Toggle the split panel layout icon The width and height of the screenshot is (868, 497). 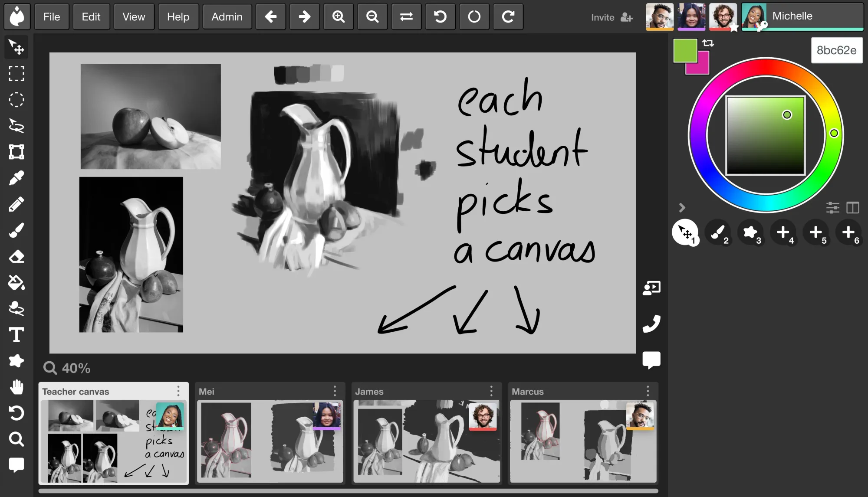click(852, 208)
